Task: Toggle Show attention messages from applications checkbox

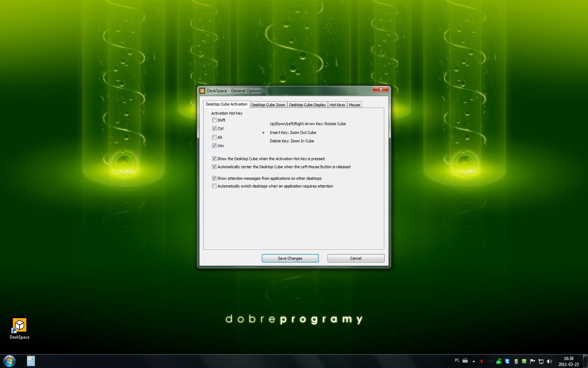Action: 214,178
